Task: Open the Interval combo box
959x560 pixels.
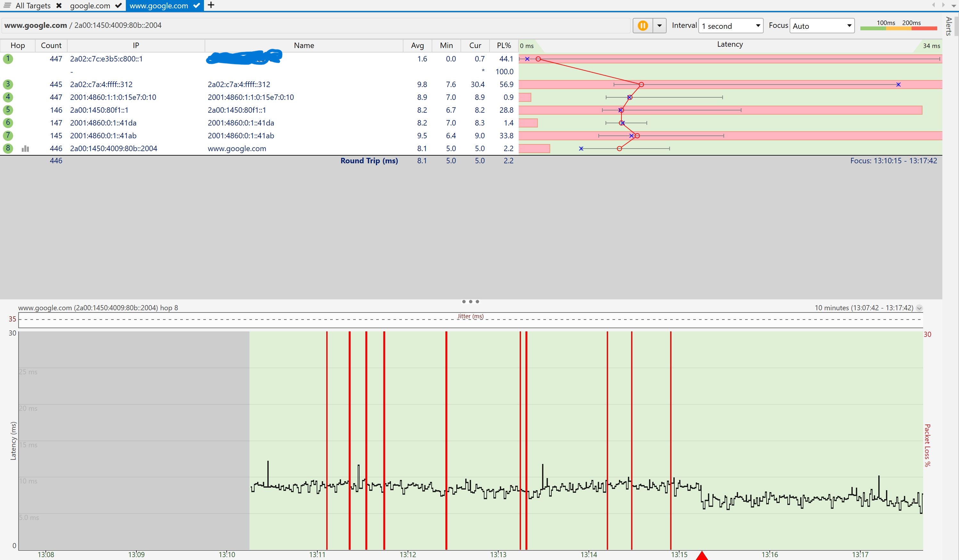Action: coord(731,26)
